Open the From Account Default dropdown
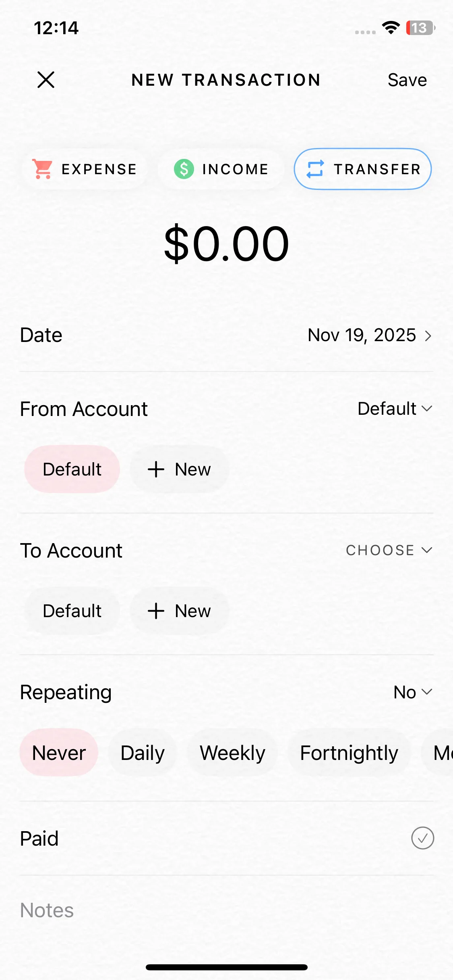The image size is (453, 980). click(x=395, y=409)
